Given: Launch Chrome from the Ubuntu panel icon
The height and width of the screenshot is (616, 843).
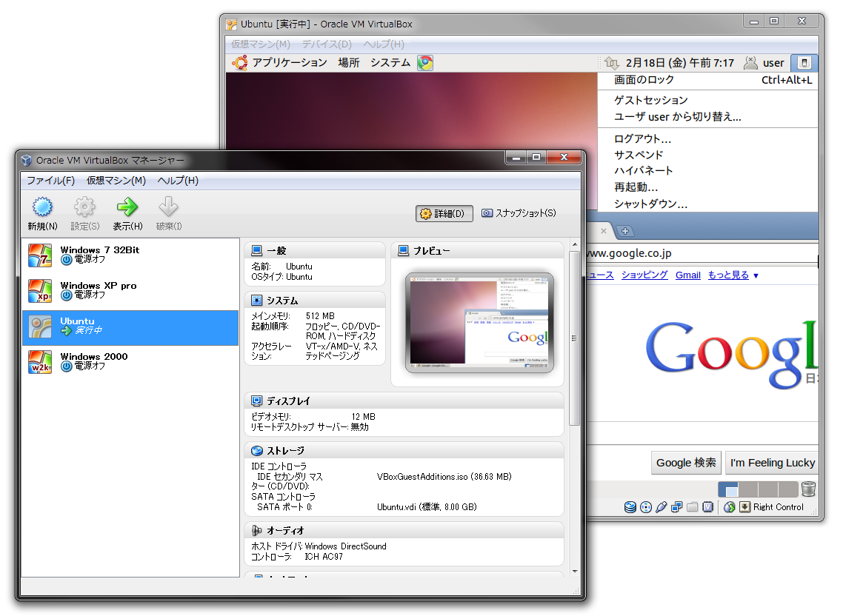Looking at the screenshot, I should pyautogui.click(x=425, y=63).
